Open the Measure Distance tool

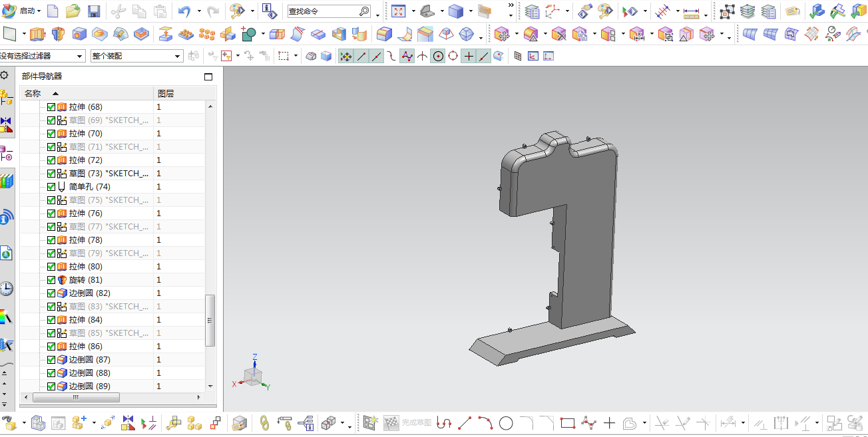[692, 11]
